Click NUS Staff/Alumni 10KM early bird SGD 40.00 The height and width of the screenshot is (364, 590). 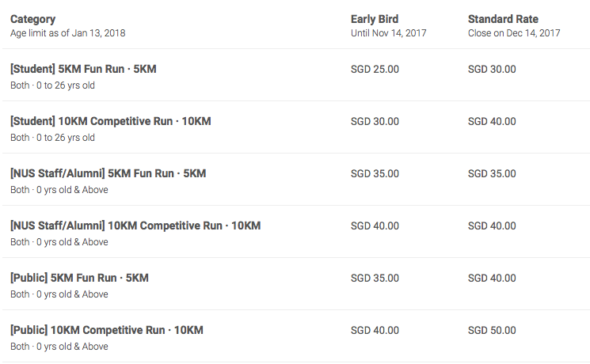[375, 226]
